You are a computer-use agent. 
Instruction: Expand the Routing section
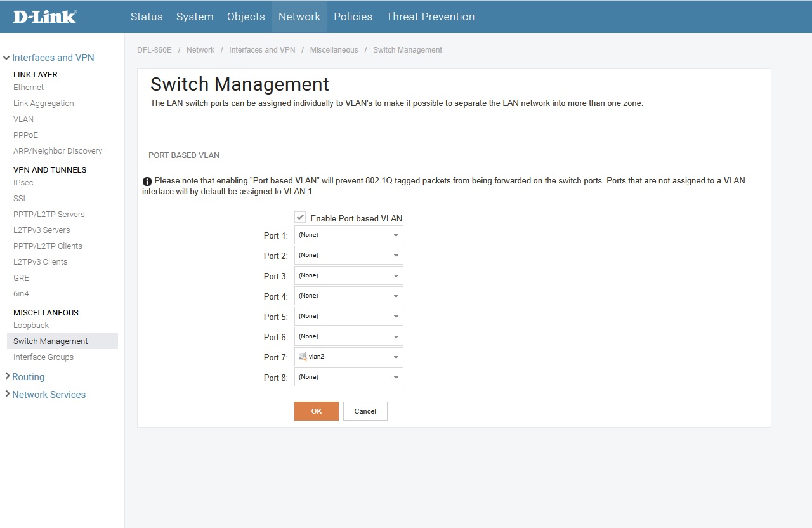(7, 376)
